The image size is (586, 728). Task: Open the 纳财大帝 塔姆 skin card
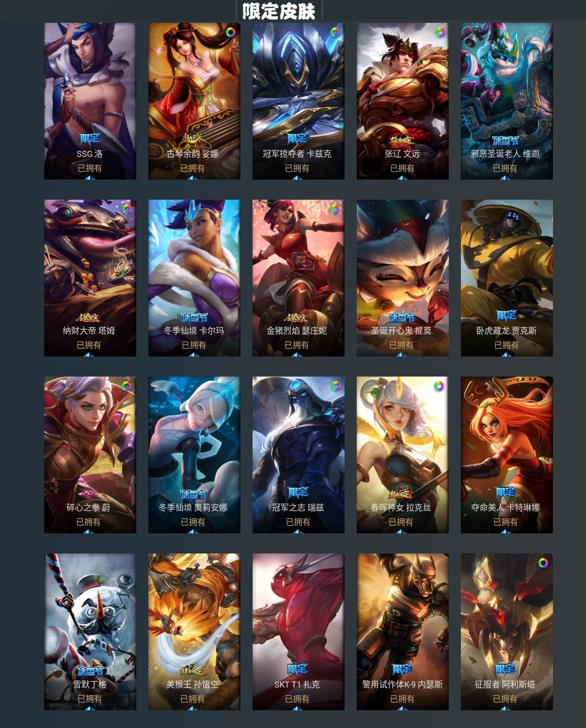pos(90,278)
